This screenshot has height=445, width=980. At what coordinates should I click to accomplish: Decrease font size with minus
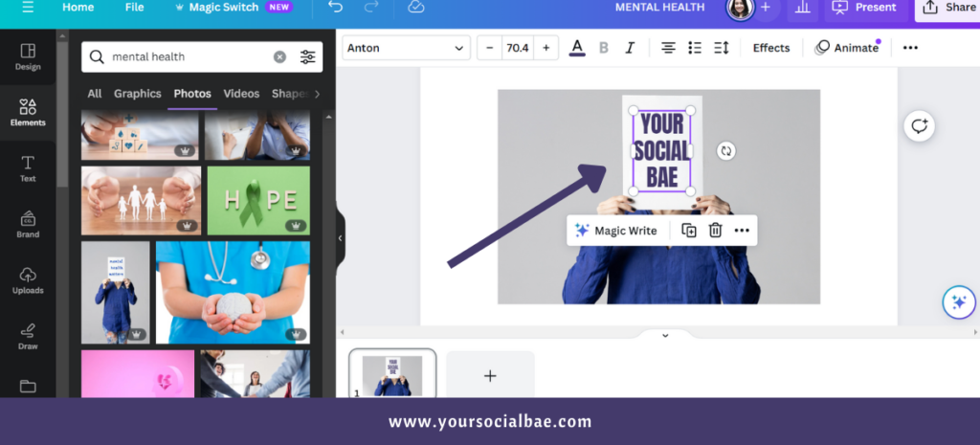(x=489, y=48)
